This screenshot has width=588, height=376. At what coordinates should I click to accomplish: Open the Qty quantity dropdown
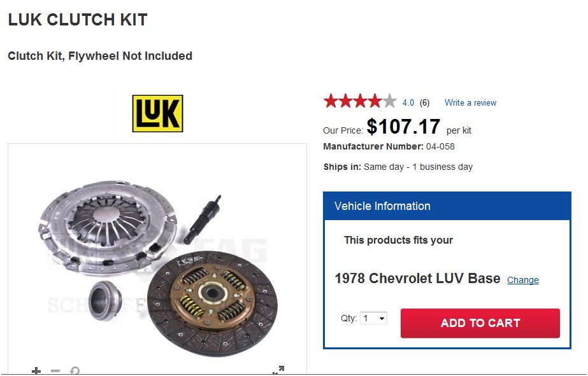click(x=373, y=318)
